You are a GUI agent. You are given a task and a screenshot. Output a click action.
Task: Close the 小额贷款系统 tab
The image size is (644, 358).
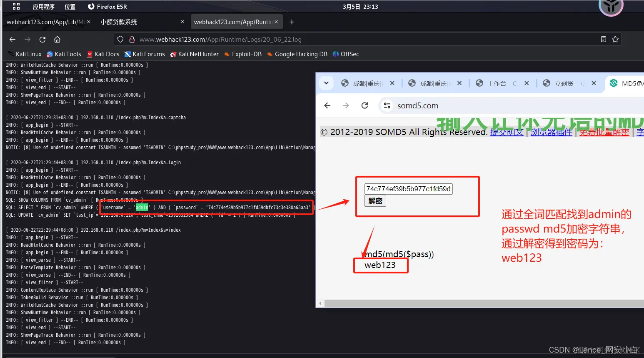click(182, 22)
